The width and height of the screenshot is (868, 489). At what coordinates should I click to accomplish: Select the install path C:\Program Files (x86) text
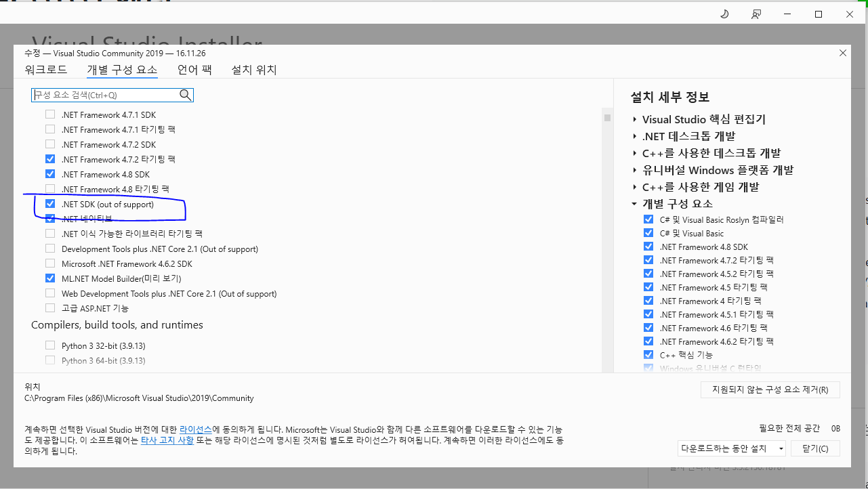point(139,398)
